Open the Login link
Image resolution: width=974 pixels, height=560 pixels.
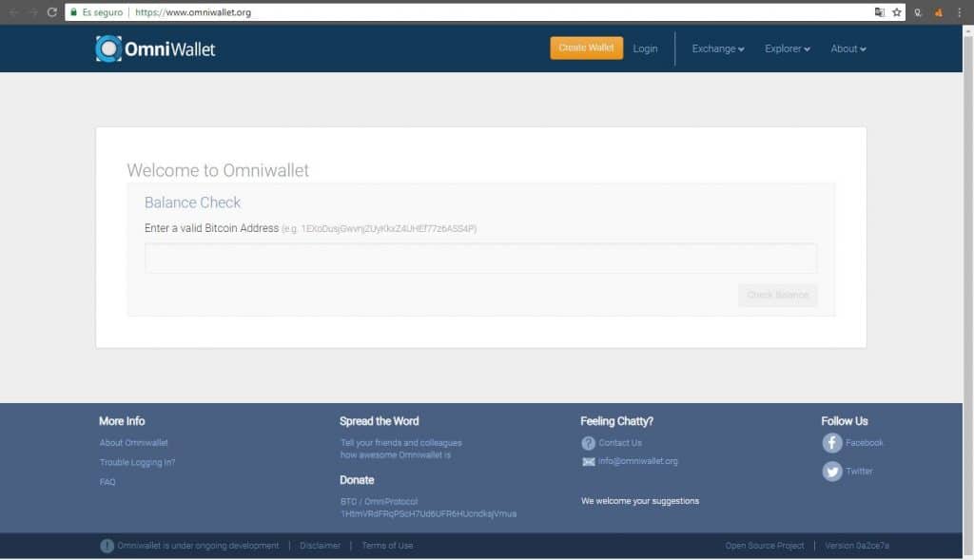[645, 48]
